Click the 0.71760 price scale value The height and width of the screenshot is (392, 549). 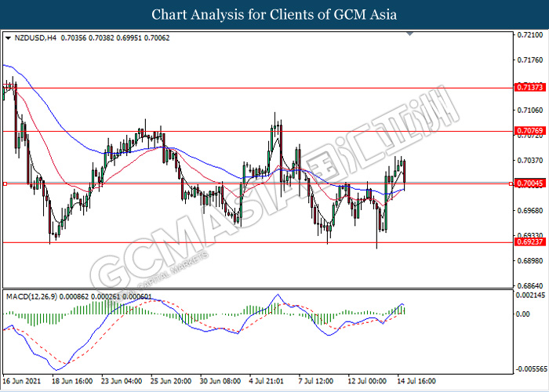tap(530, 60)
